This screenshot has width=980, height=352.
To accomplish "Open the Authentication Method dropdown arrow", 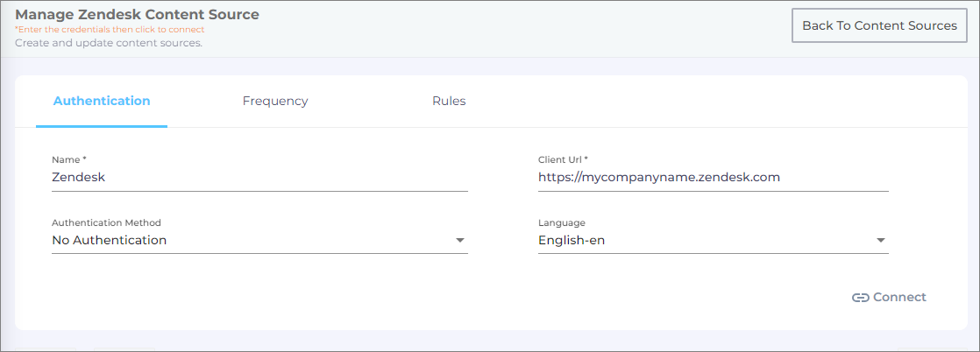I will pos(460,240).
